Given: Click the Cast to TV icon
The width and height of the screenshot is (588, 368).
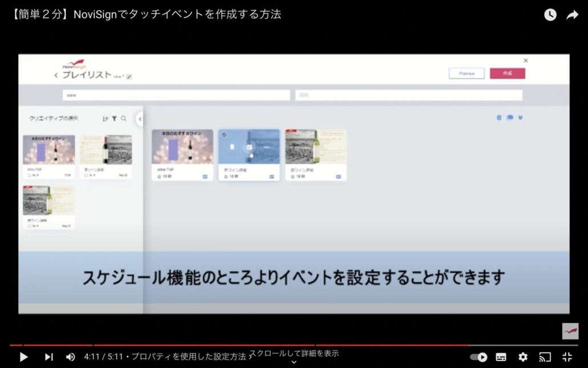Looking at the screenshot, I should [x=545, y=357].
